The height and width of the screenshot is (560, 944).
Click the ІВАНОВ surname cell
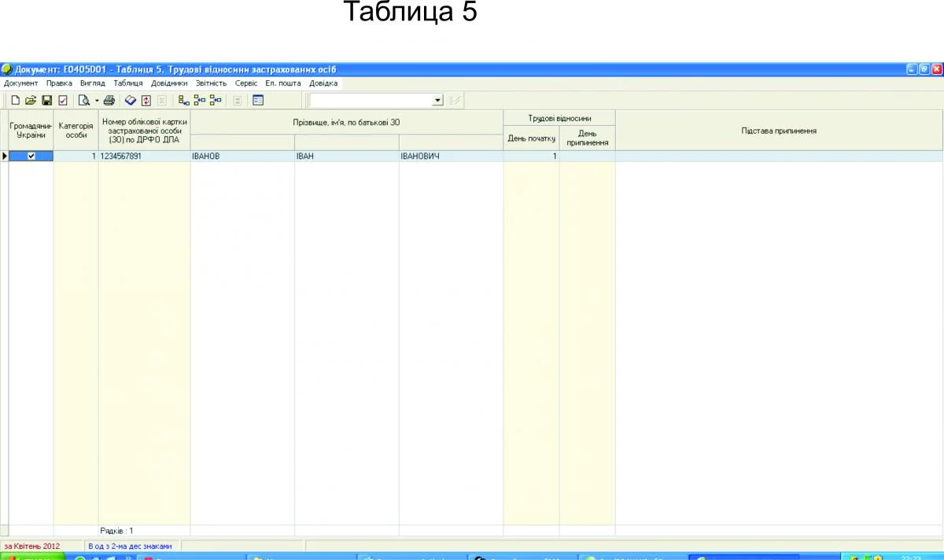pos(242,156)
